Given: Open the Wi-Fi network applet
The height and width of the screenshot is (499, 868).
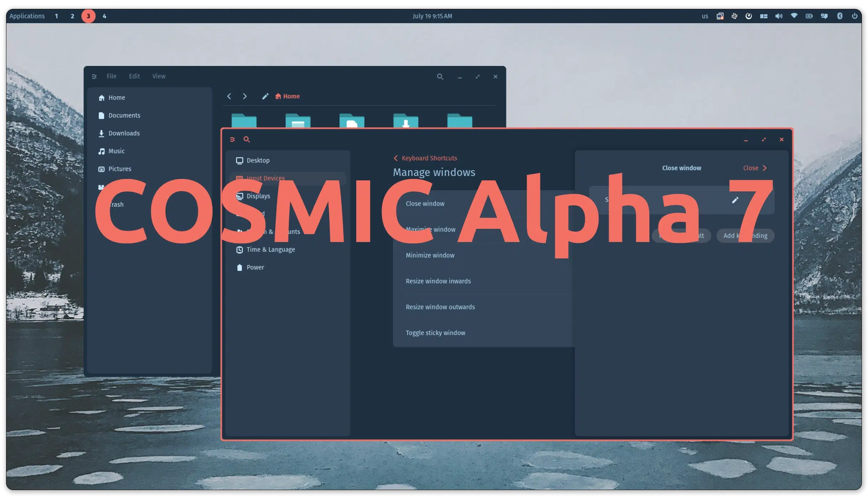Looking at the screenshot, I should pyautogui.click(x=794, y=16).
